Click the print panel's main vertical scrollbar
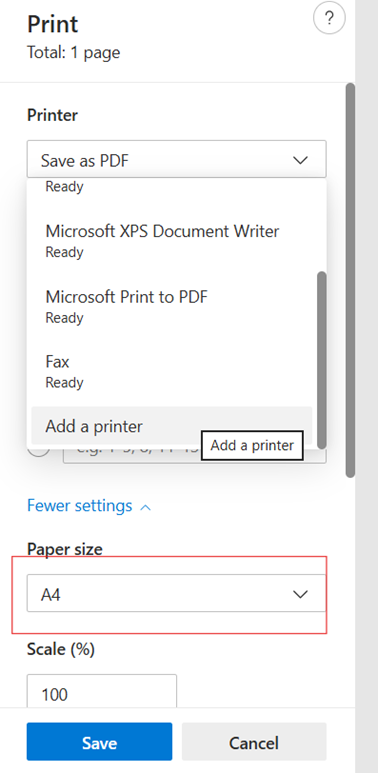378x773 pixels. coord(350,280)
